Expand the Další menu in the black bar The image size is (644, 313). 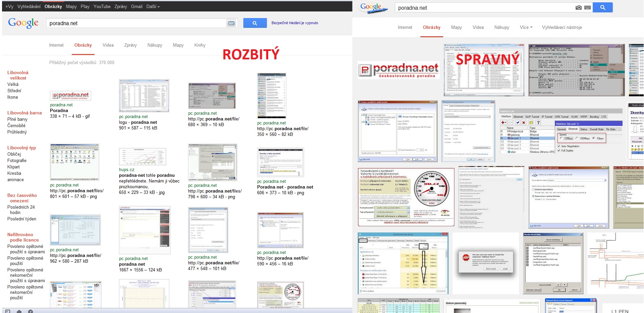(x=153, y=6)
